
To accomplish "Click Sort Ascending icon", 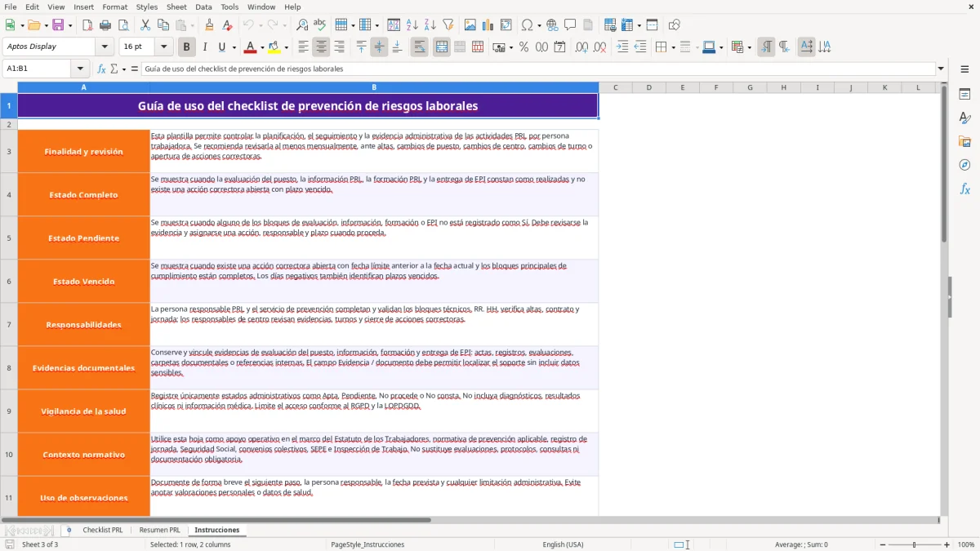I will 412,25.
